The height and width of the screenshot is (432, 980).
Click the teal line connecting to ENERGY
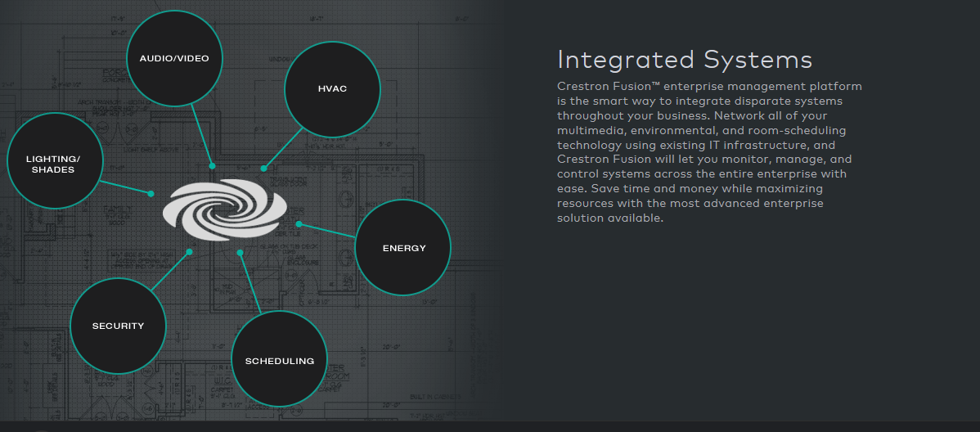point(327,231)
